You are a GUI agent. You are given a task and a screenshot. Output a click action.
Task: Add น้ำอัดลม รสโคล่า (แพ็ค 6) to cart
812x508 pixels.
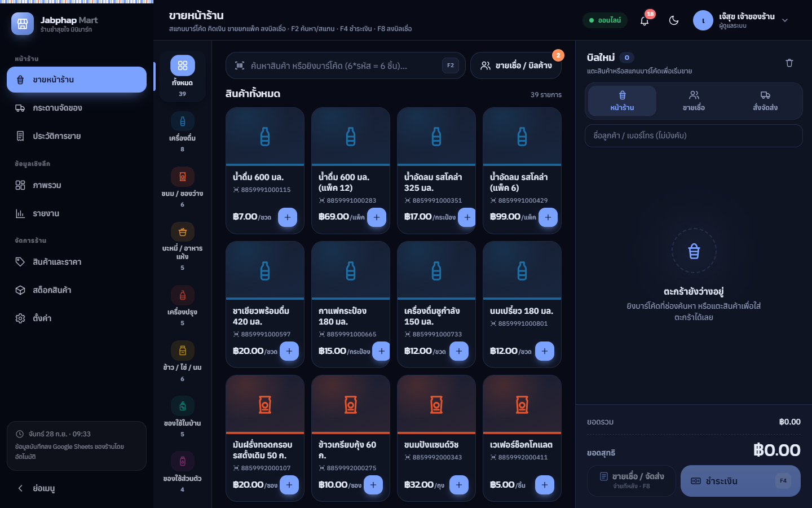tap(548, 217)
